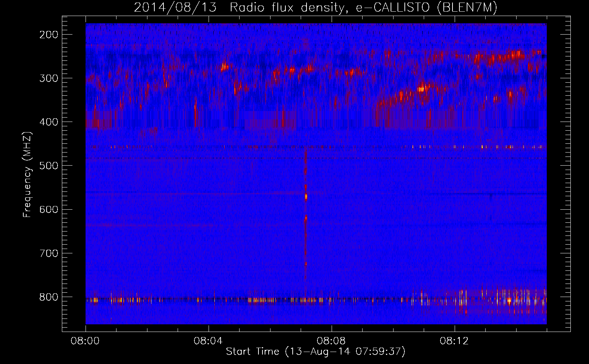The width and height of the screenshot is (589, 364).
Task: Click the '400' frequency tick label
Action: pyautogui.click(x=49, y=122)
